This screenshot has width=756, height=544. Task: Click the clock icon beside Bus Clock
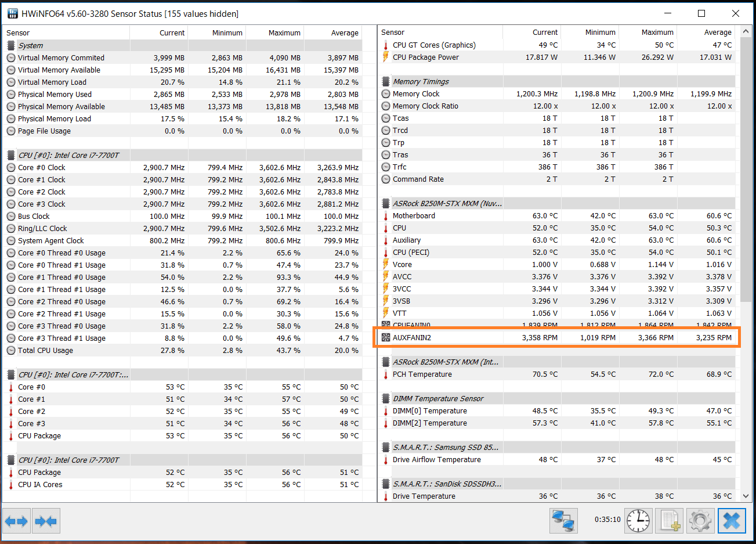click(11, 216)
